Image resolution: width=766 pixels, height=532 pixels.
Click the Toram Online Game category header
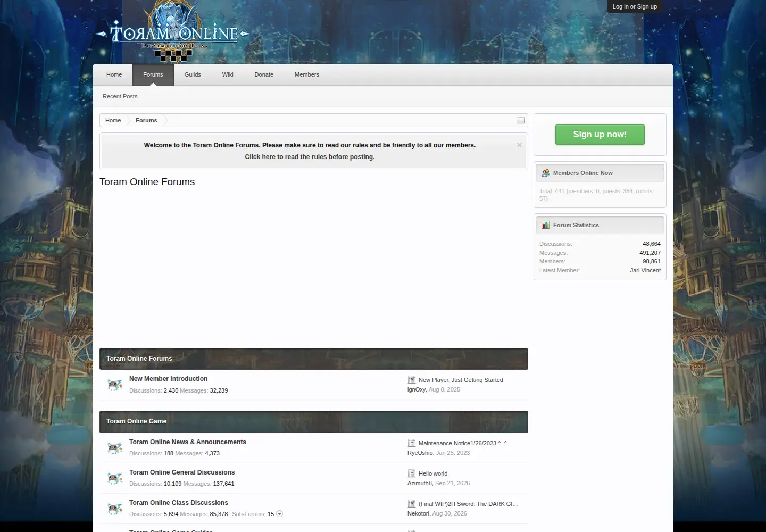coord(136,421)
